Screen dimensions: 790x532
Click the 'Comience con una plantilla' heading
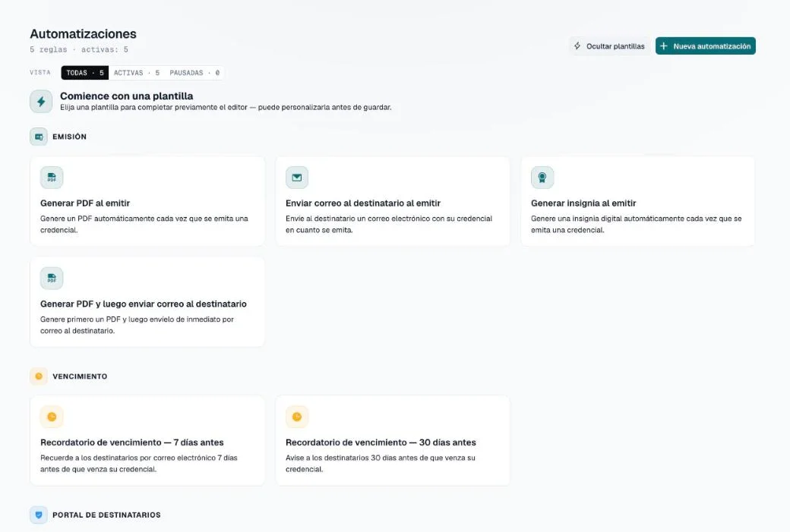pyautogui.click(x=126, y=96)
